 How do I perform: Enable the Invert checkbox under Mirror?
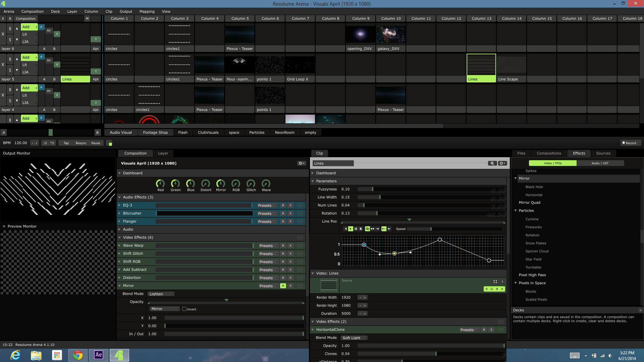coord(184,309)
